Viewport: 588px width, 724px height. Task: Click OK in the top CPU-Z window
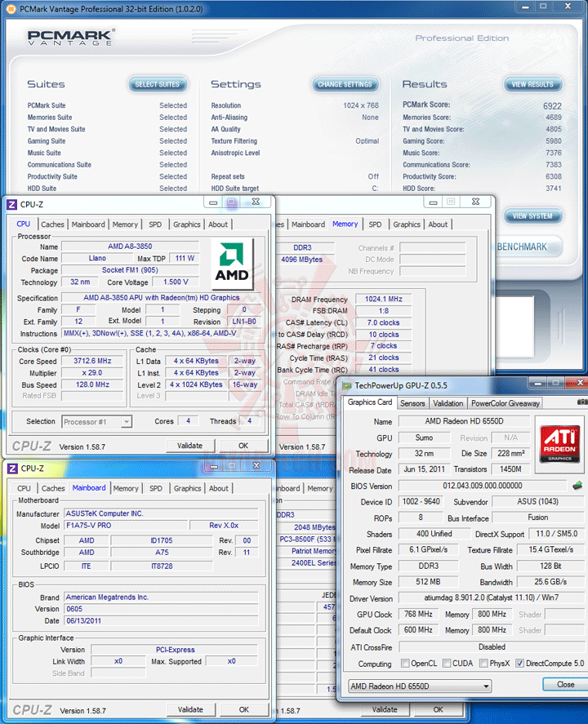tap(243, 446)
